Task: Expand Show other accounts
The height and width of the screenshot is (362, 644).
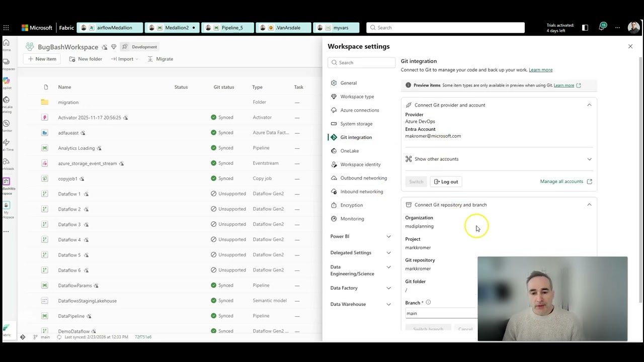Action: tap(589, 159)
